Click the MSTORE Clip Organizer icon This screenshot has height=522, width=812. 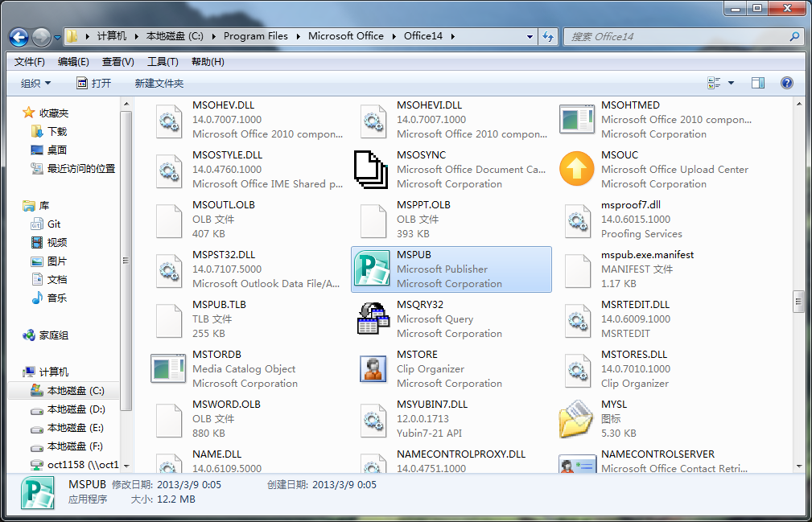coord(372,369)
